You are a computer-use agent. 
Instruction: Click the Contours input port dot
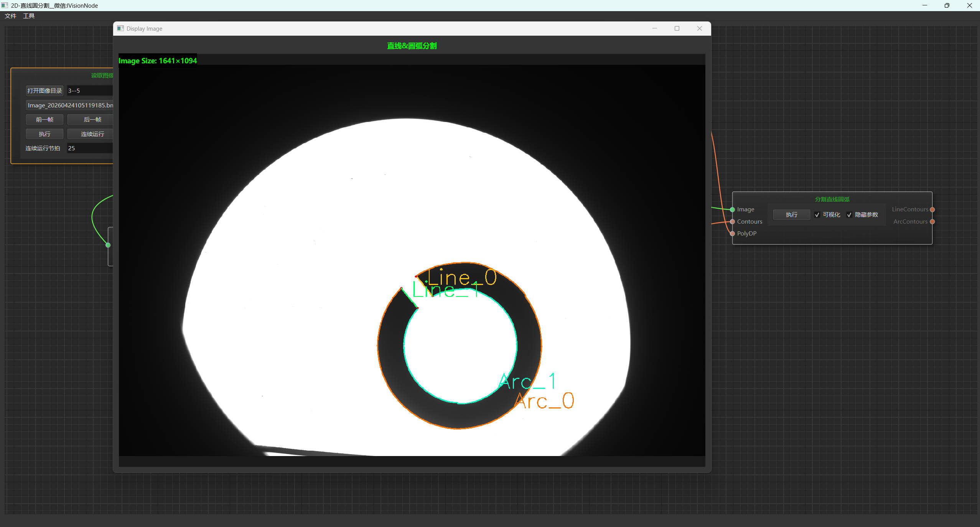coord(732,222)
